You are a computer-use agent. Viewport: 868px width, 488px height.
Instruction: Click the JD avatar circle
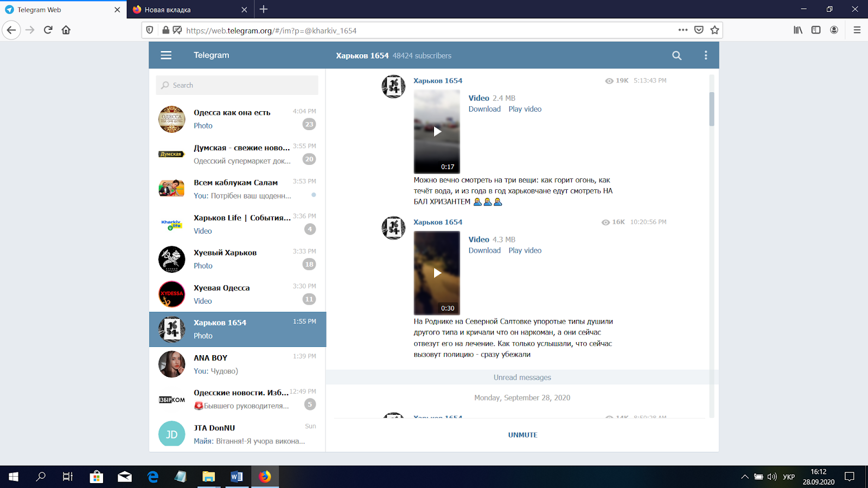click(171, 434)
